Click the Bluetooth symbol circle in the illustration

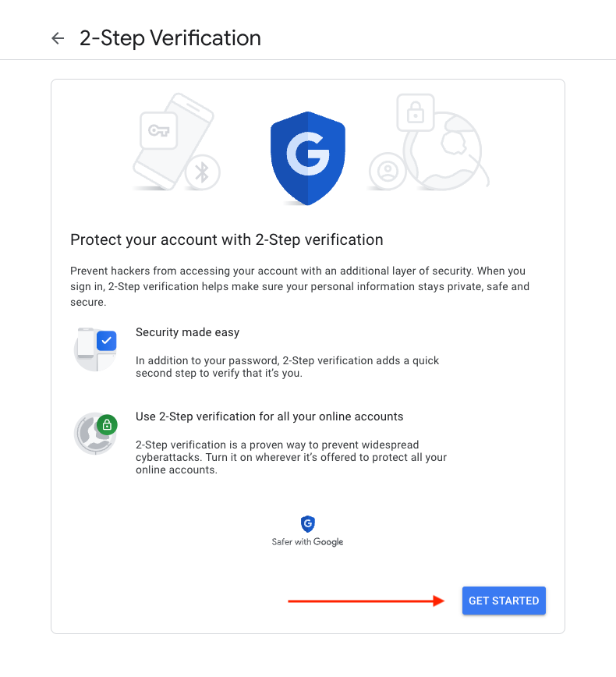(x=203, y=172)
